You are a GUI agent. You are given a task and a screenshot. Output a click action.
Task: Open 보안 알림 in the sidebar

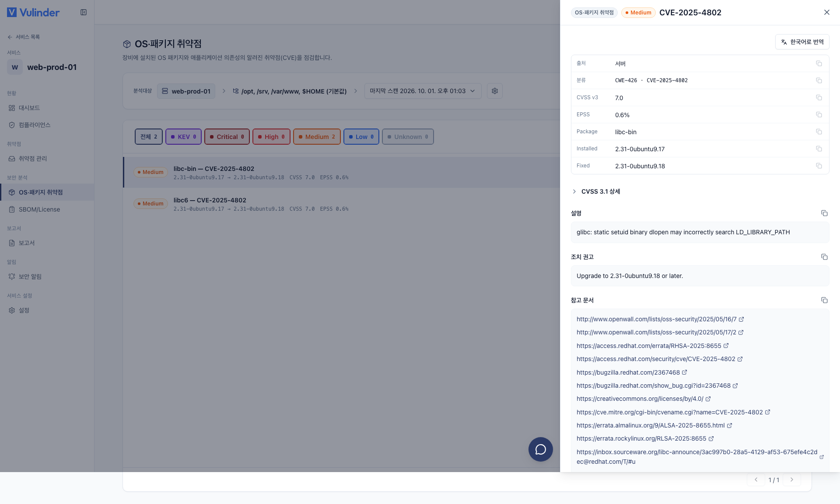[47, 277]
